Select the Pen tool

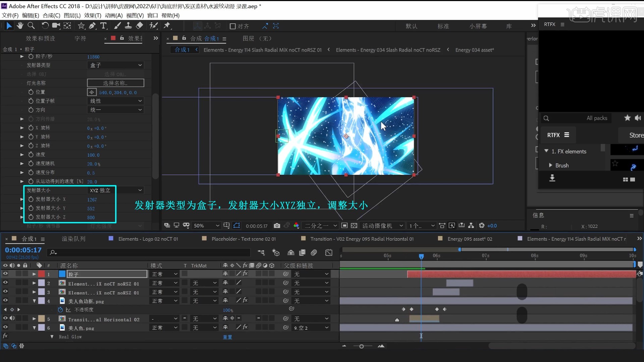tap(92, 26)
